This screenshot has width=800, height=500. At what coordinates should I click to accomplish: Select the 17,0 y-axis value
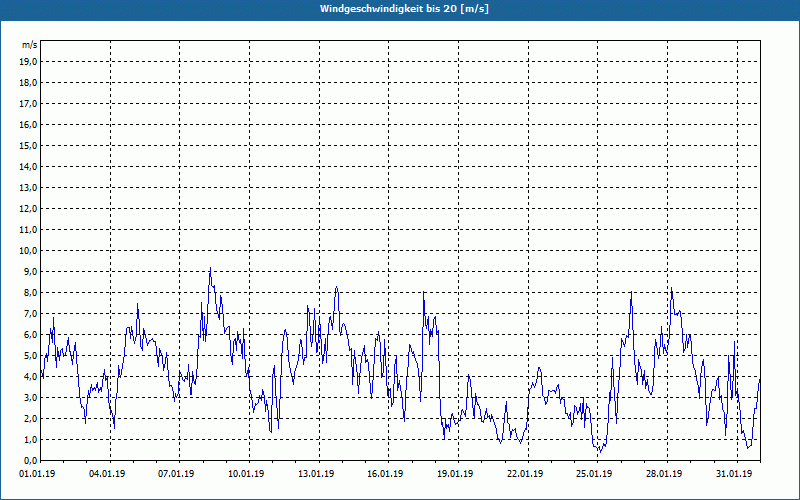pyautogui.click(x=28, y=104)
